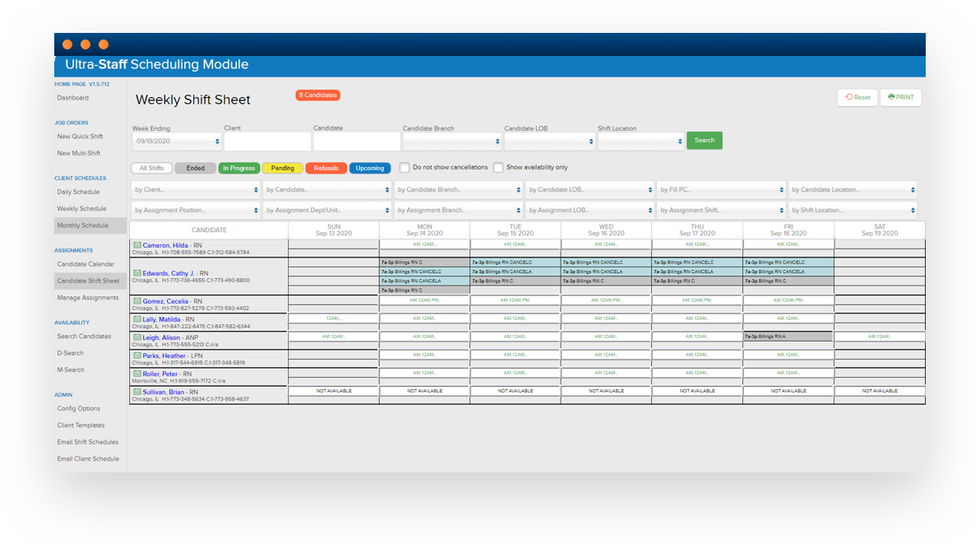Screen dimensions: 980x548
Task: Open D-Search in sidebar
Action: (x=70, y=354)
